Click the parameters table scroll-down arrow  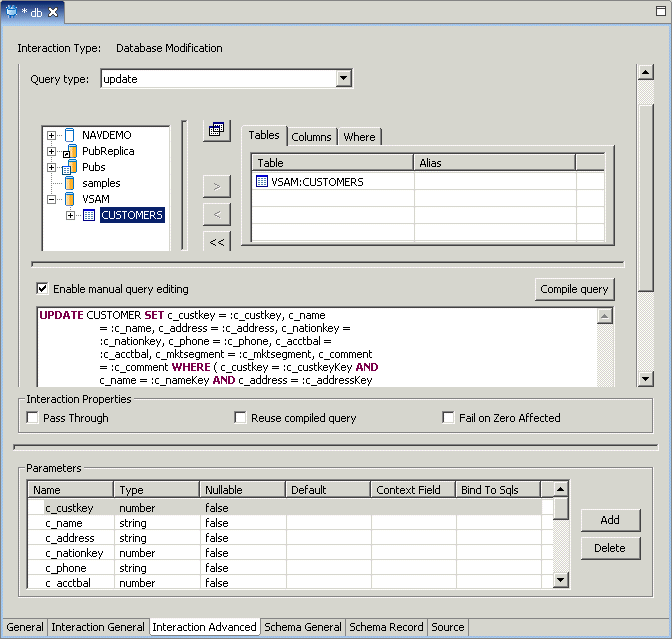561,580
